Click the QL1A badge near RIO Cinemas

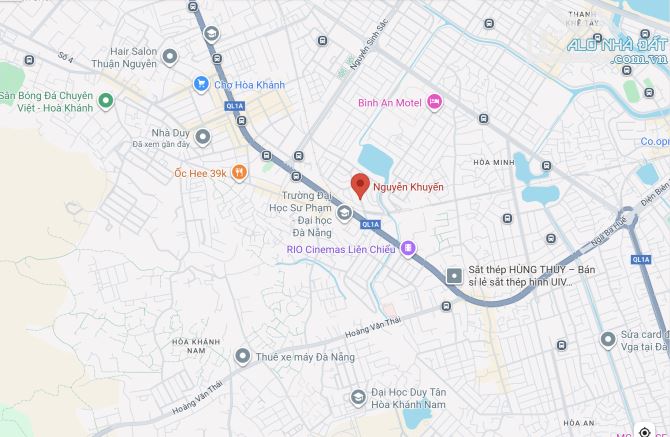click(370, 224)
